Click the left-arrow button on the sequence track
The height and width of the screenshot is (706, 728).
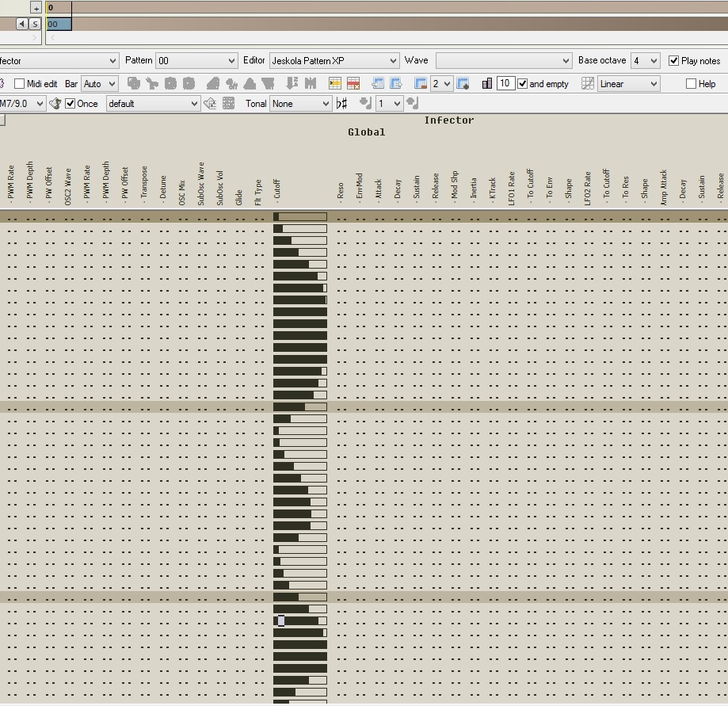(x=22, y=24)
